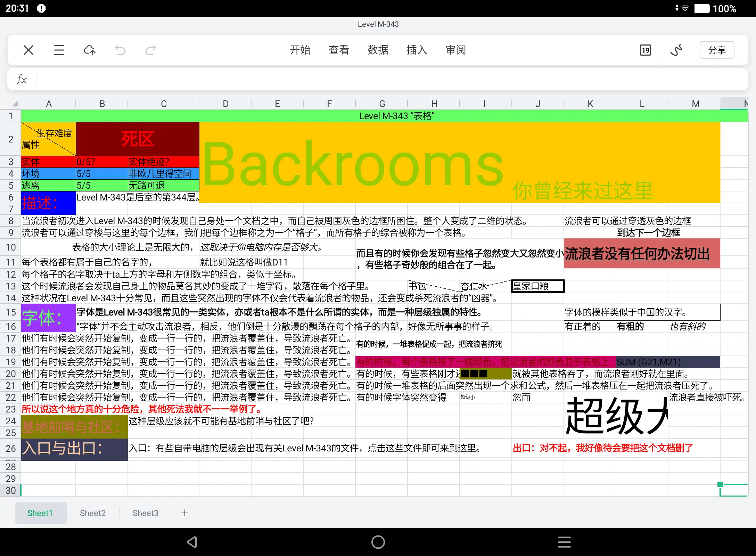Viewport: 756px width, 556px height.
Task: Select row 10 header
Action: pos(11,247)
